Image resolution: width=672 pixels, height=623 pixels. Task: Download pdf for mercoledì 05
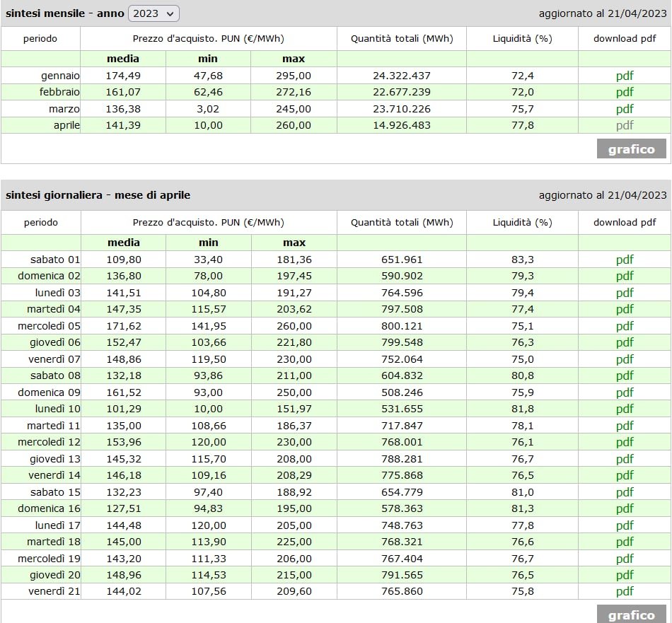click(625, 326)
